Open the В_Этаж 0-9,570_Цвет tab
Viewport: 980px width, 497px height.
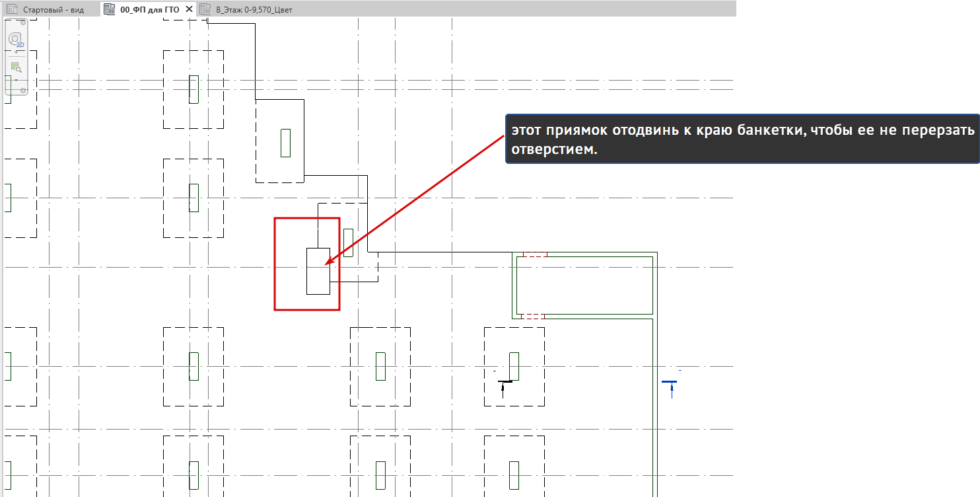(246, 9)
